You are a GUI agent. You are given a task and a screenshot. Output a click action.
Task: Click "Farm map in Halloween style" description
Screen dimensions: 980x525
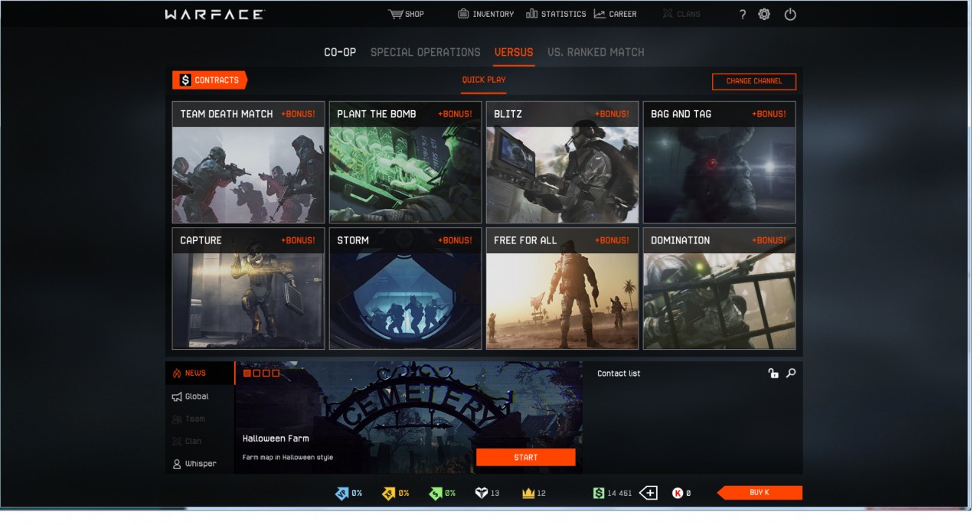[288, 458]
